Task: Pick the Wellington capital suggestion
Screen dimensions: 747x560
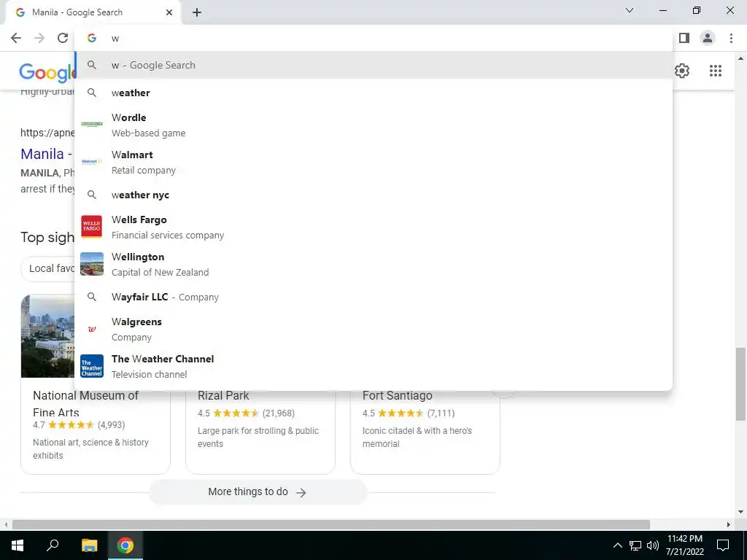Action: [373, 264]
